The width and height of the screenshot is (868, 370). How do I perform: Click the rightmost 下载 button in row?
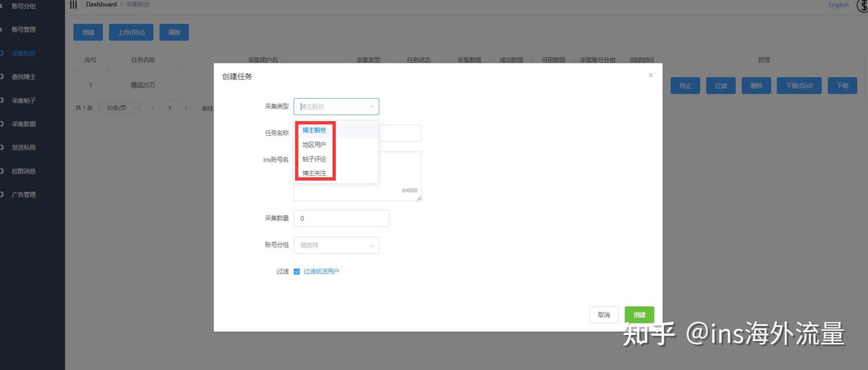pos(843,86)
